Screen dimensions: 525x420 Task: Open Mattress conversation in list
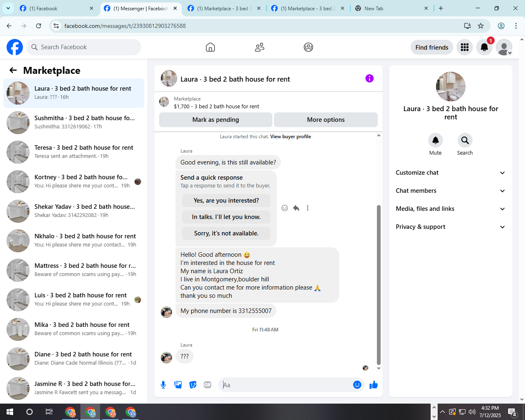(74, 270)
